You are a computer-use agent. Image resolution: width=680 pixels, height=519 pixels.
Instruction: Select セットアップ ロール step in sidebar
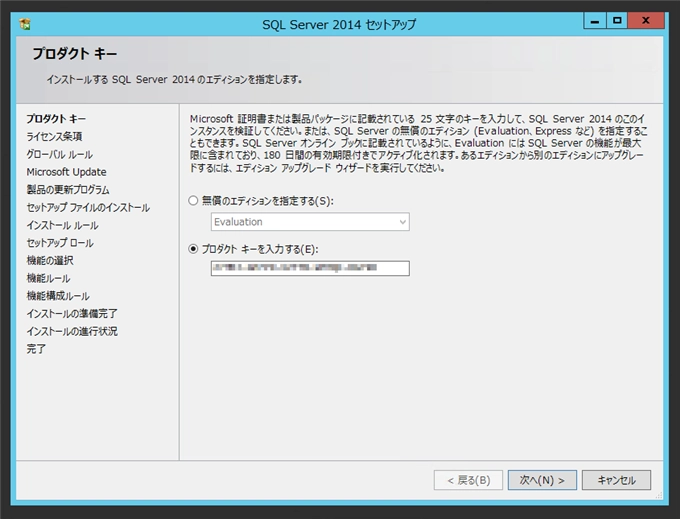60,243
